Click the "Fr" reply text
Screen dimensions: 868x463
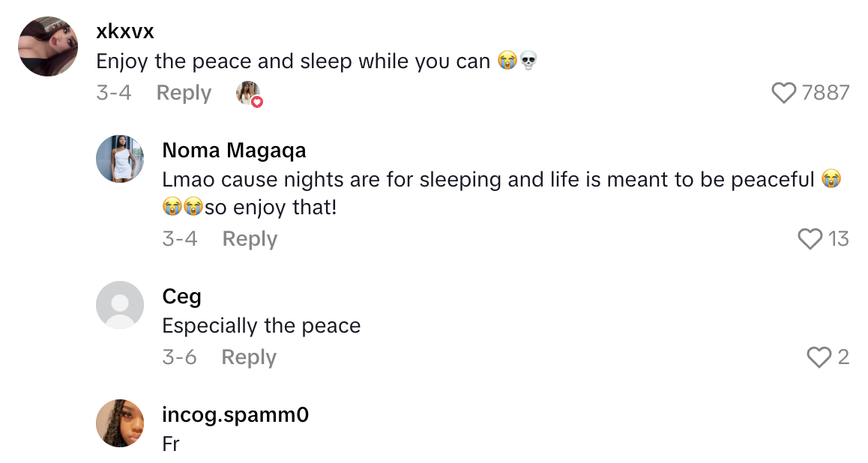(x=171, y=444)
